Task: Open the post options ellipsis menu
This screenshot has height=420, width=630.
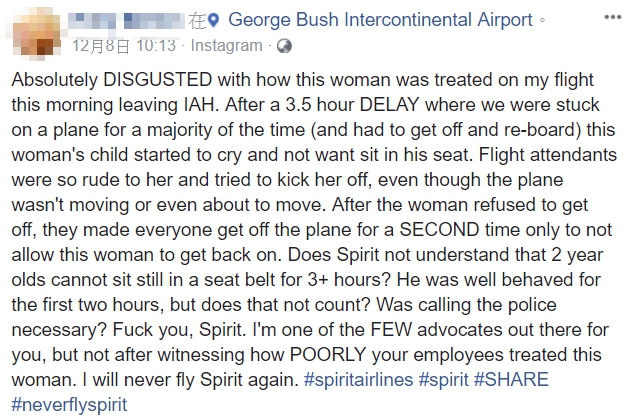Action: coord(612,19)
